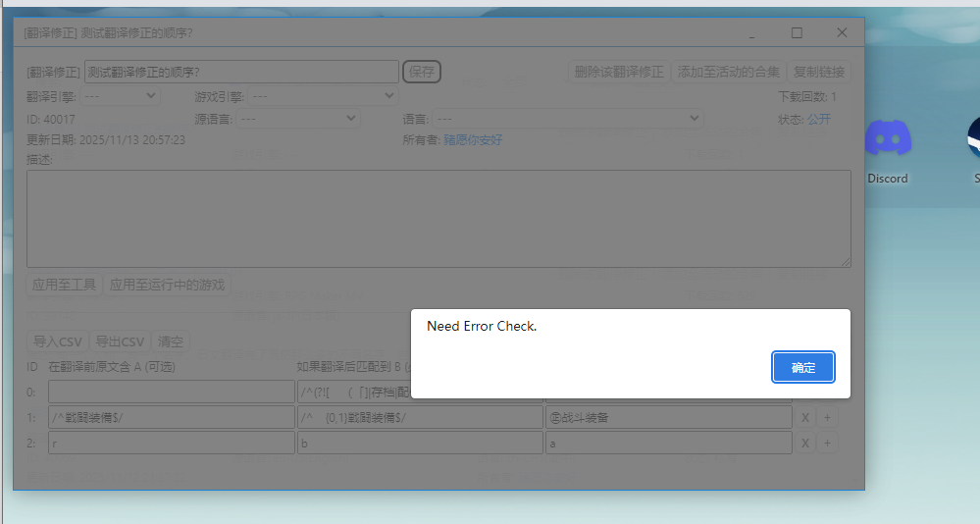Click the X delete icon on row 1
The height and width of the screenshot is (524, 980).
(x=805, y=418)
